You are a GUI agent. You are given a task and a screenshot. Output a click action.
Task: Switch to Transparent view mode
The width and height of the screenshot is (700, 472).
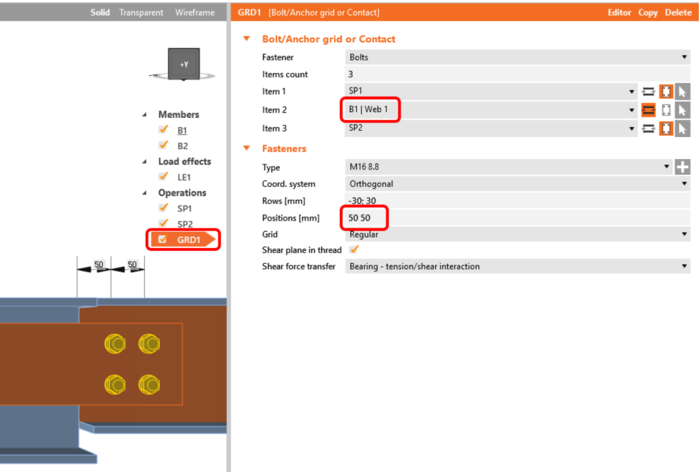[x=141, y=13]
